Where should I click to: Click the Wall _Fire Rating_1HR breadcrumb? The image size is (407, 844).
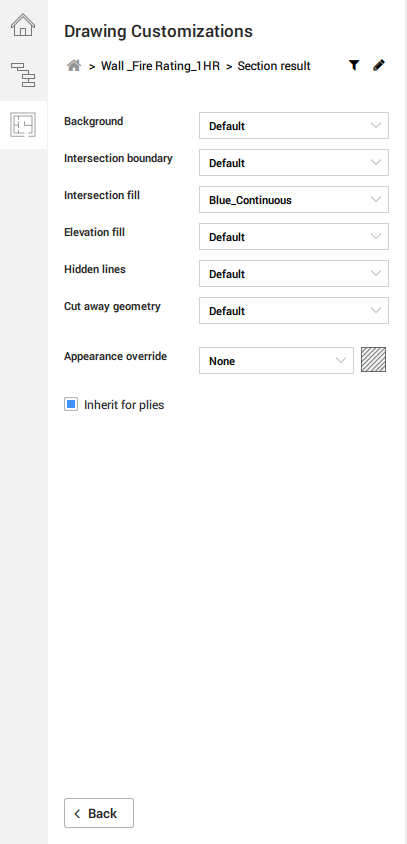click(x=160, y=66)
